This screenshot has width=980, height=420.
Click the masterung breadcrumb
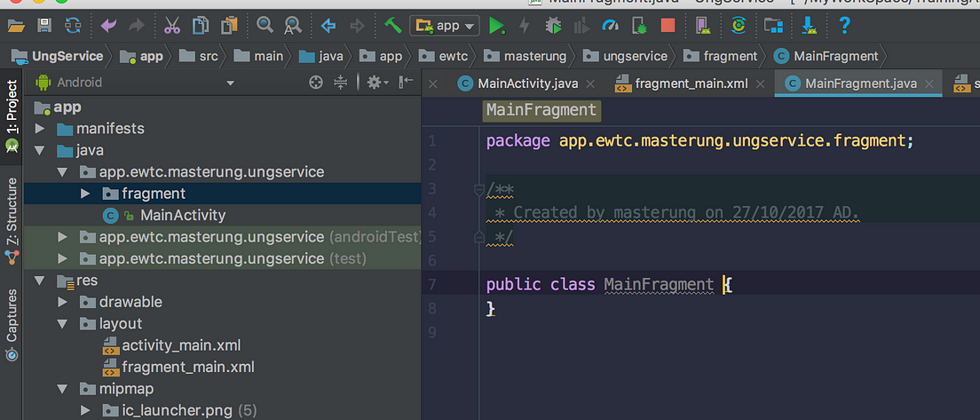(x=526, y=56)
